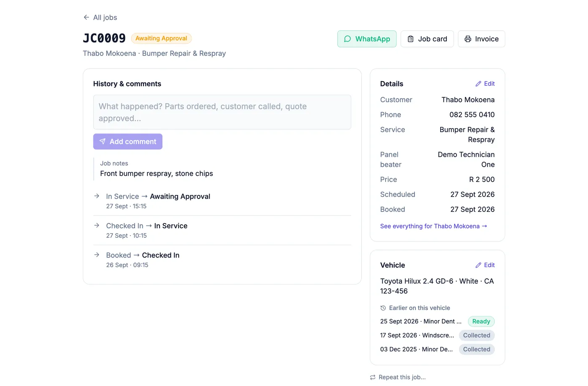Send a WhatsApp message to the customer
The height and width of the screenshot is (386, 588).
tap(367, 39)
